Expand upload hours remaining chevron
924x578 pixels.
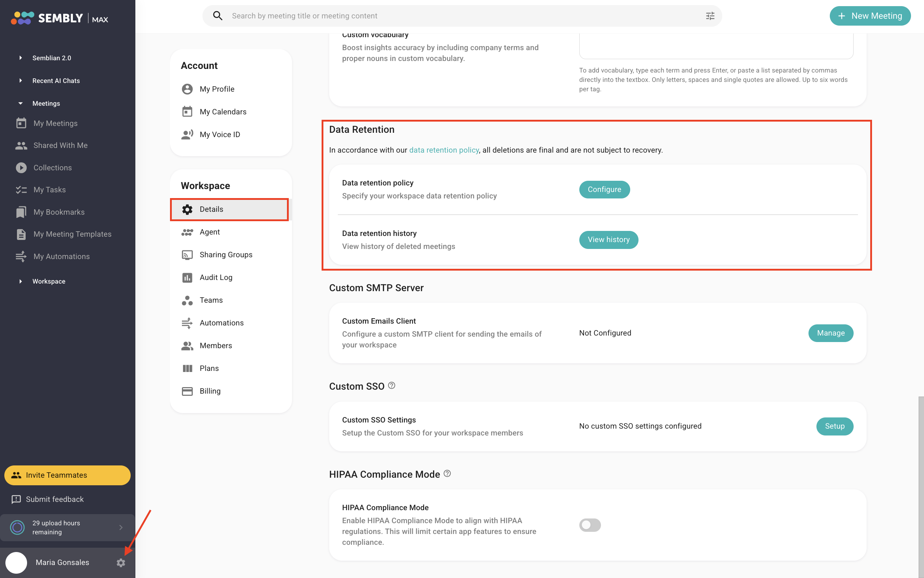click(x=121, y=527)
